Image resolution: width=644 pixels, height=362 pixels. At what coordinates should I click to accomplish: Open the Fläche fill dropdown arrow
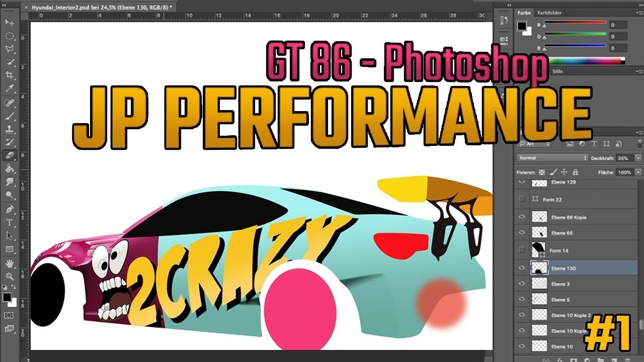638,172
